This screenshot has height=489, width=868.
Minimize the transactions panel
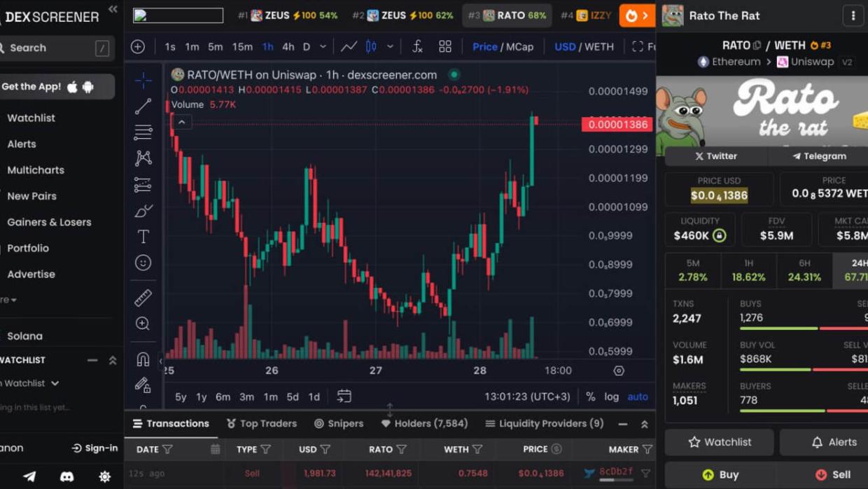tap(622, 424)
